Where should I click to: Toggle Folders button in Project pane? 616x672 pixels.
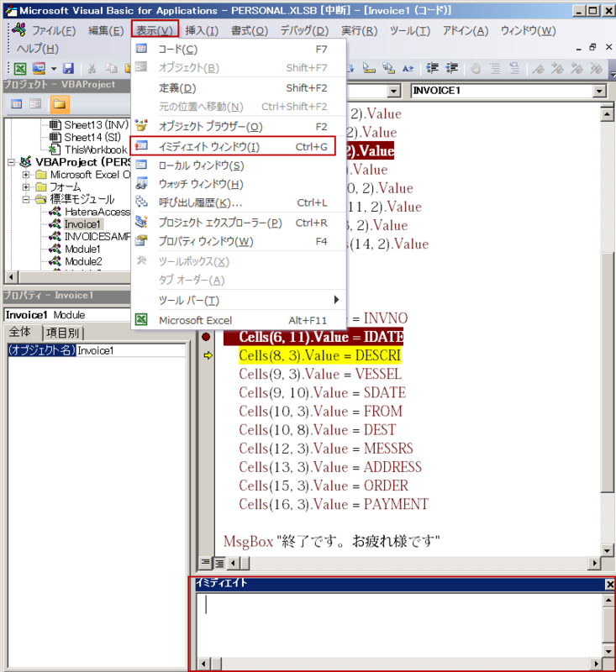(59, 104)
